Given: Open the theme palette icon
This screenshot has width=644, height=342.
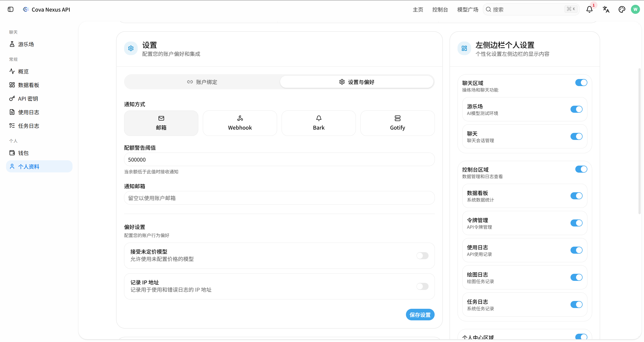Looking at the screenshot, I should [x=622, y=10].
